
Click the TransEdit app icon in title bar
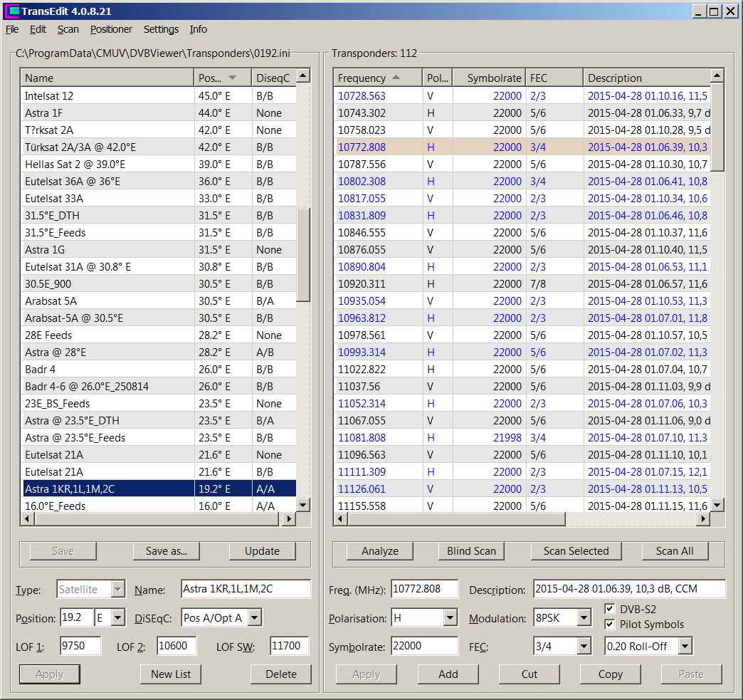(x=12, y=11)
